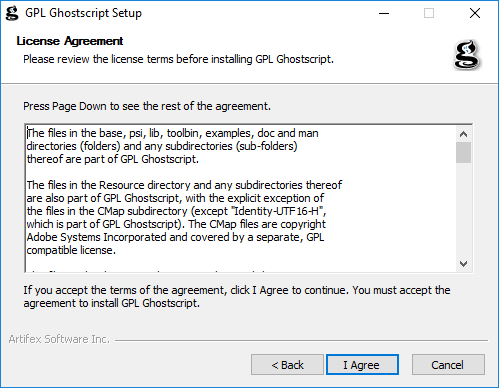Image resolution: width=499 pixels, height=388 pixels.
Task: Go to previous step with Back button
Action: [287, 365]
